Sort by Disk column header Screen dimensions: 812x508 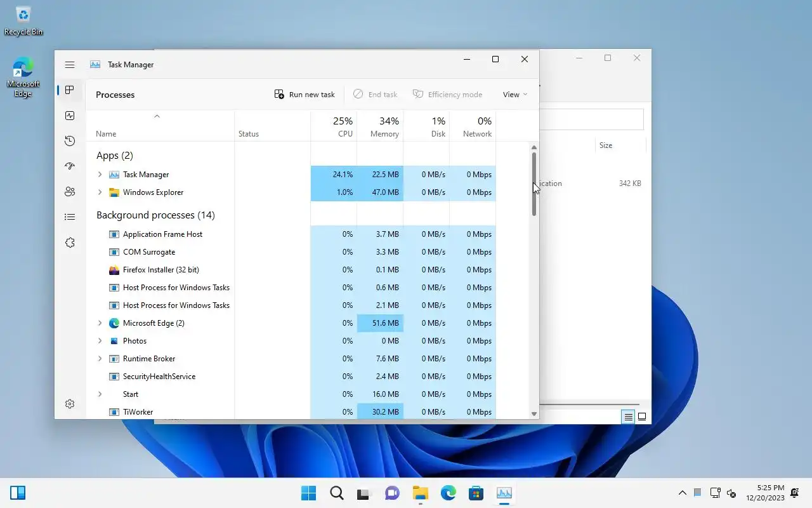tap(426, 126)
